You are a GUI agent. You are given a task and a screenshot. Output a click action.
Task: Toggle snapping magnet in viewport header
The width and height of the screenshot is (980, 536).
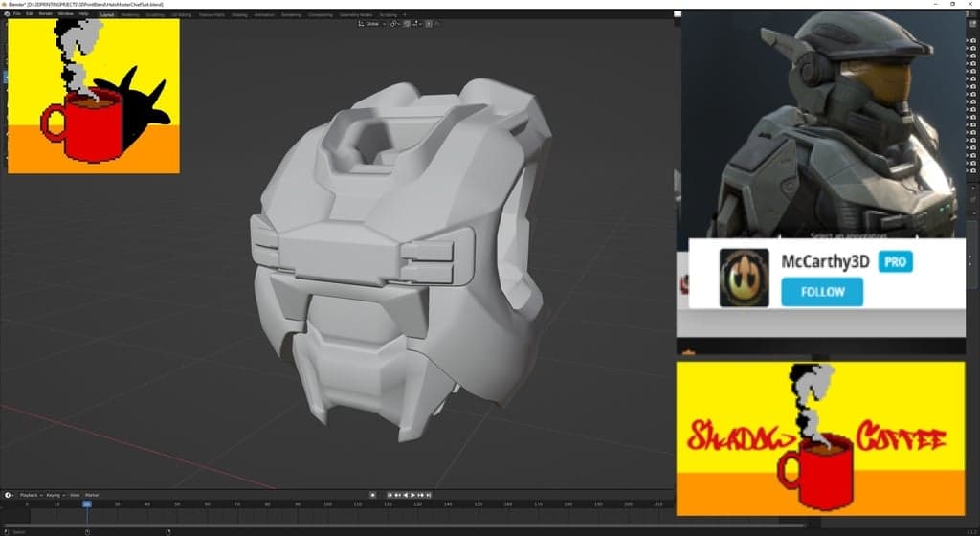[407, 24]
